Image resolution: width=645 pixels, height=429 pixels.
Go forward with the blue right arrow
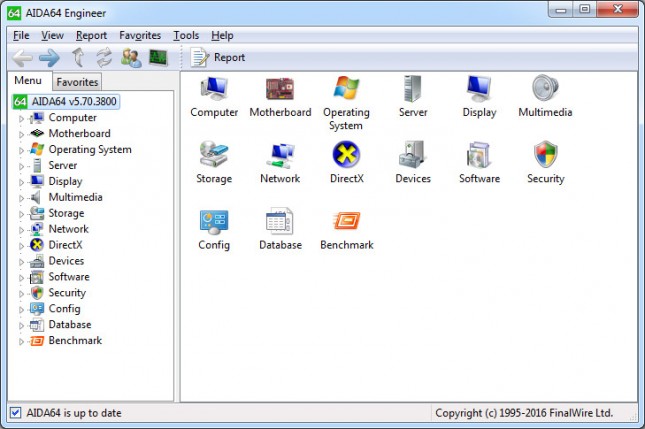coord(49,58)
